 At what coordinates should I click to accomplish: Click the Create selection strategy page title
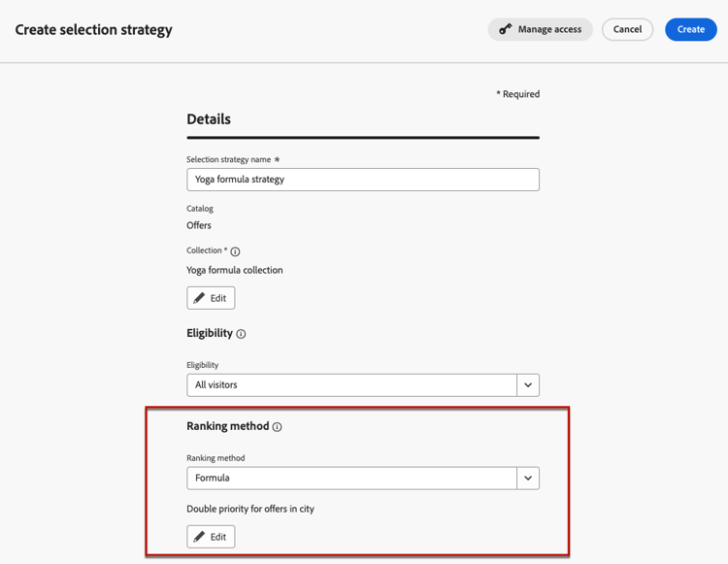pos(94,29)
